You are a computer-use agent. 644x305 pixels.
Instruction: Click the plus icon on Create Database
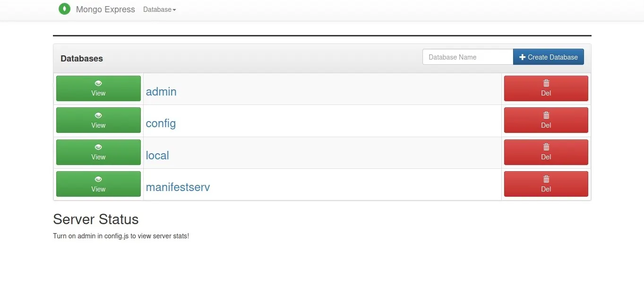pyautogui.click(x=522, y=57)
